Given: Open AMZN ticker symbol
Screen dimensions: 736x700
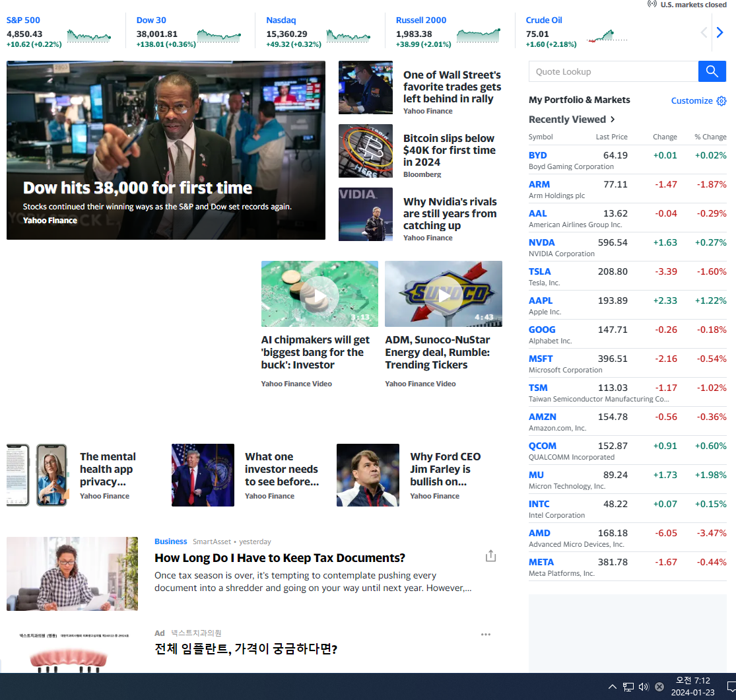Looking at the screenshot, I should [x=543, y=417].
